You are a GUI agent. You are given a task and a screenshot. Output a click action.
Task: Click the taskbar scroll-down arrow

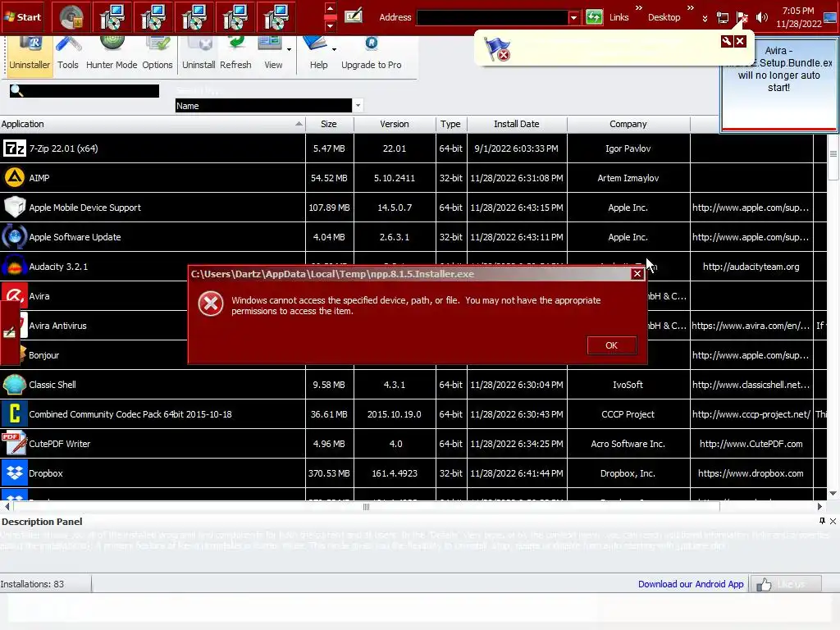pyautogui.click(x=330, y=25)
